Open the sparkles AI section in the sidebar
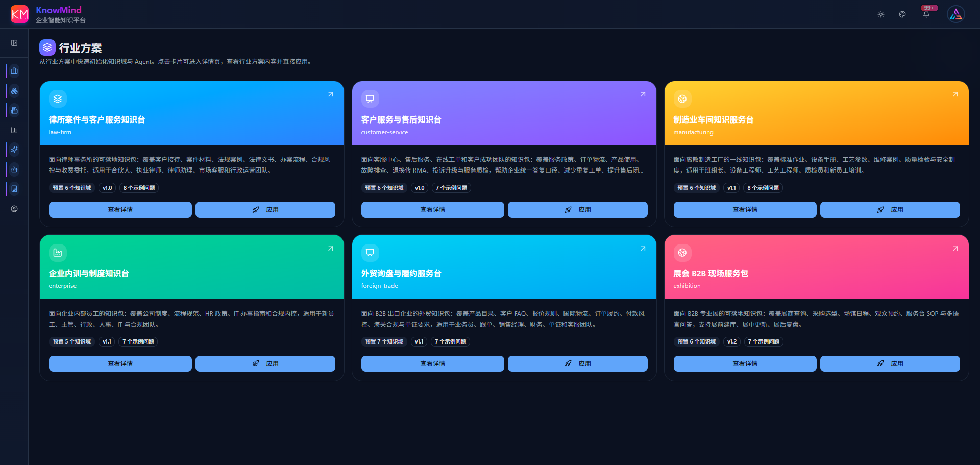 pyautogui.click(x=14, y=150)
